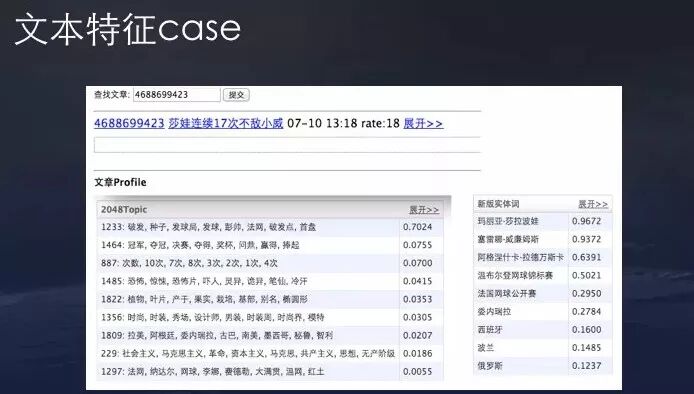Select entity 塞雷娜-威廉姆斯
Viewport: 694px width, 394px height.
tap(508, 239)
